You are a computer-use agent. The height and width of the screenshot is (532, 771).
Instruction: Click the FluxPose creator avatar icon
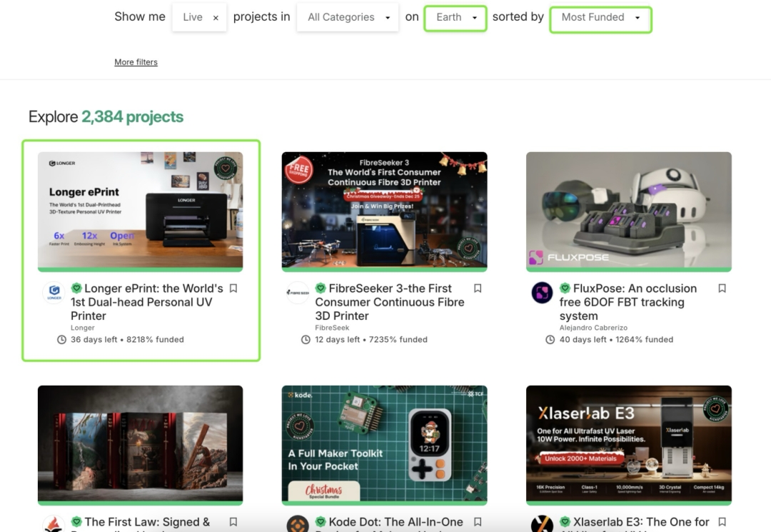point(543,293)
